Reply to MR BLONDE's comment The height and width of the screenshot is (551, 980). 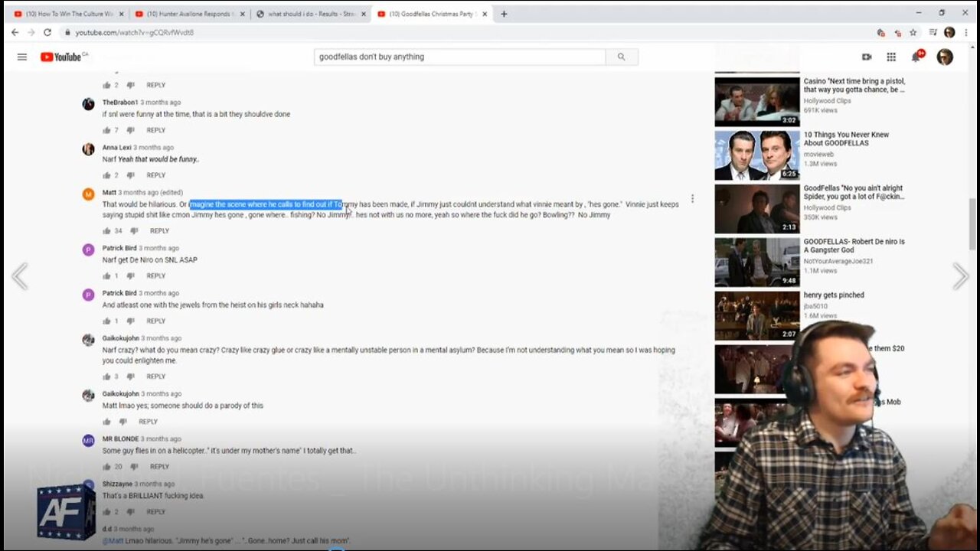coord(159,467)
